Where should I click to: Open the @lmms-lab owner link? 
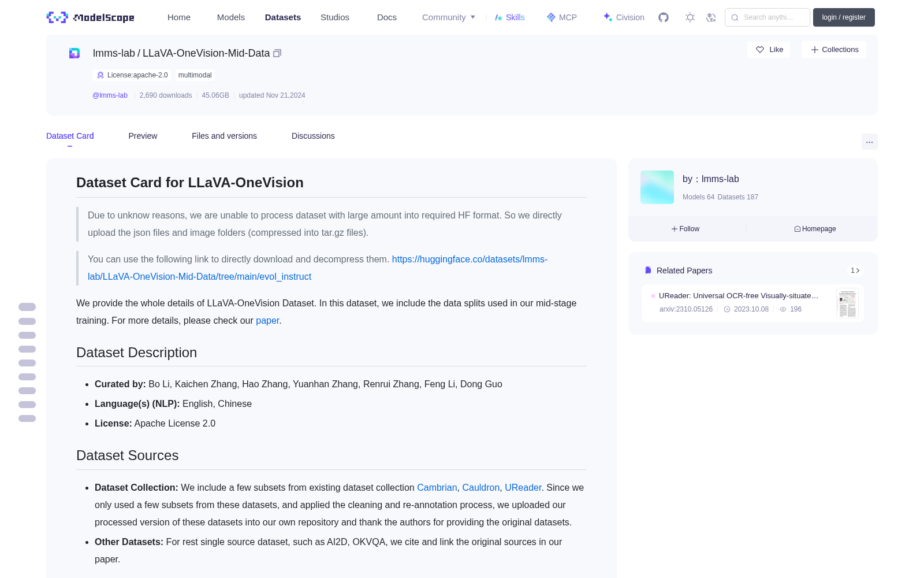pyautogui.click(x=110, y=95)
